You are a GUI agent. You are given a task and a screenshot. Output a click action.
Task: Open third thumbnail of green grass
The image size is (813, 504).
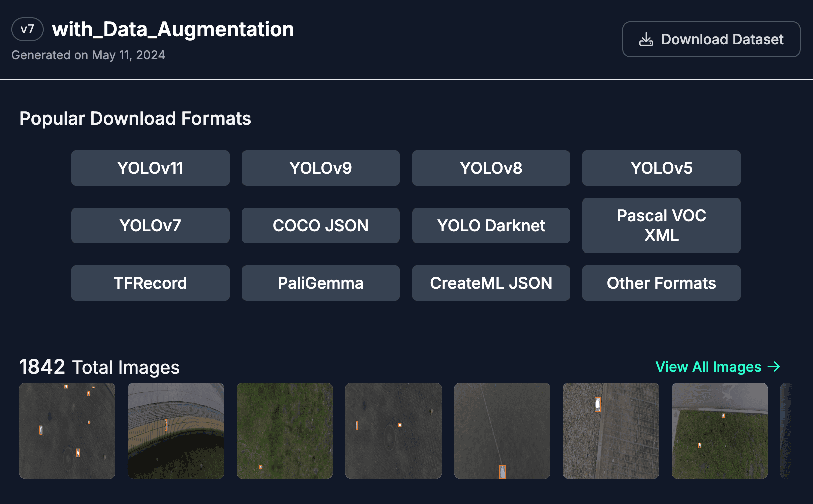coord(285,431)
